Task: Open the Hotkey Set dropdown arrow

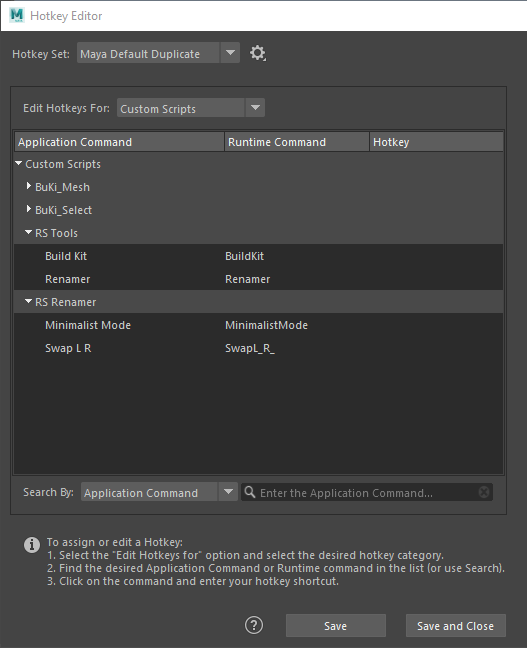Action: point(230,53)
